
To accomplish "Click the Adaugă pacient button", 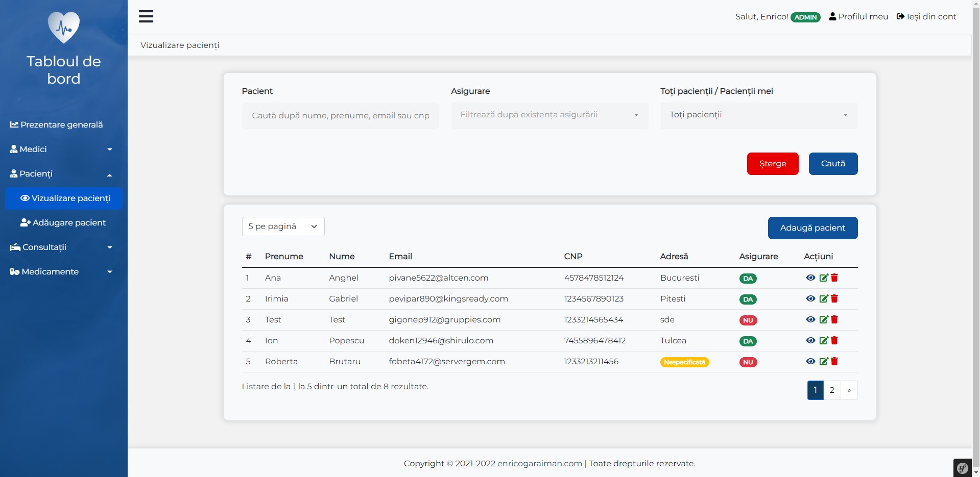I will pos(812,228).
